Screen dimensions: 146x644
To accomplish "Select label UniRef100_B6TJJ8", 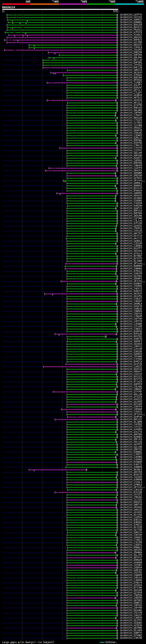I will [131, 60].
